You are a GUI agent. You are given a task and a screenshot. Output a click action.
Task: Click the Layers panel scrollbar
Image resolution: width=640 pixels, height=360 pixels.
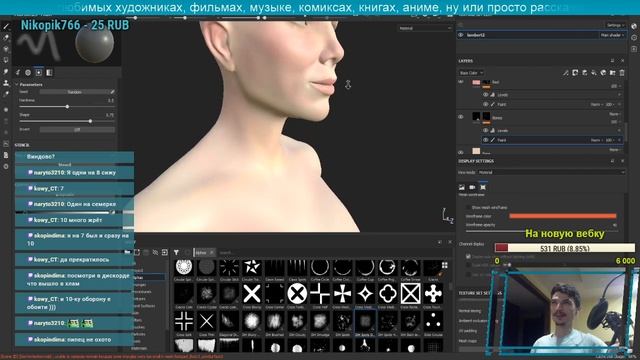pos(625,131)
